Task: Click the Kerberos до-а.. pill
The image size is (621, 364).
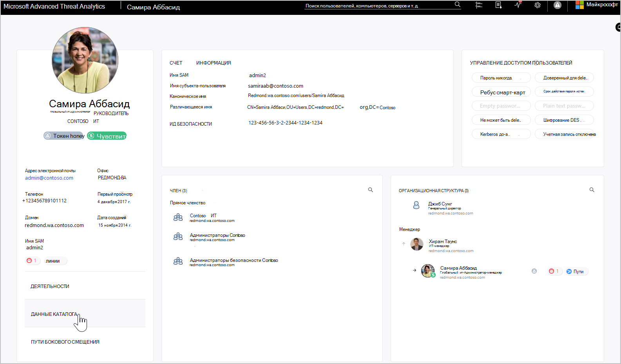Action: pos(501,134)
